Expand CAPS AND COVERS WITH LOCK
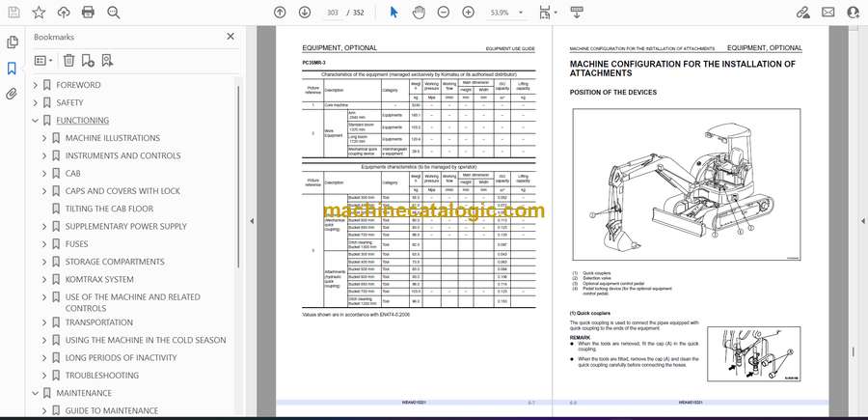Viewport: 868px width, 420px height. [x=44, y=191]
